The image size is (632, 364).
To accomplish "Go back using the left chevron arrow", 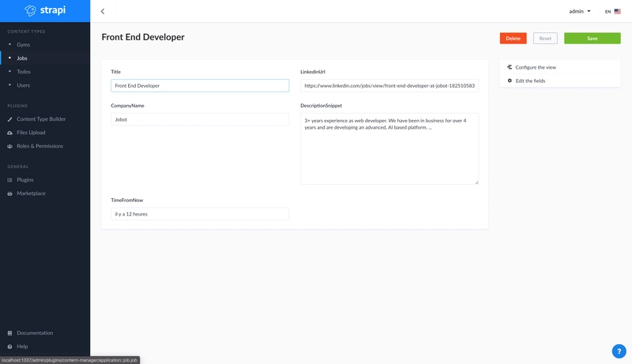I will click(x=103, y=11).
